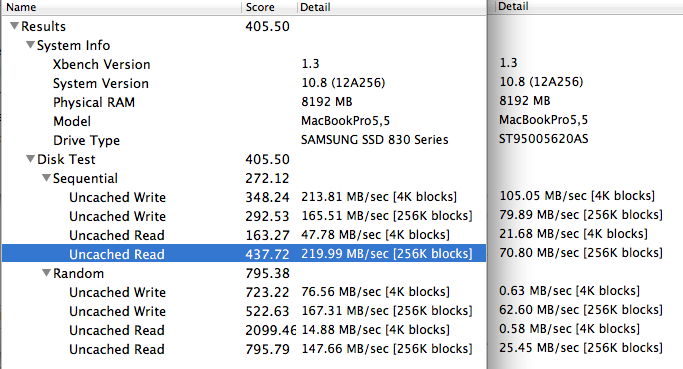Click the highlighted score 437.72

pos(267,254)
